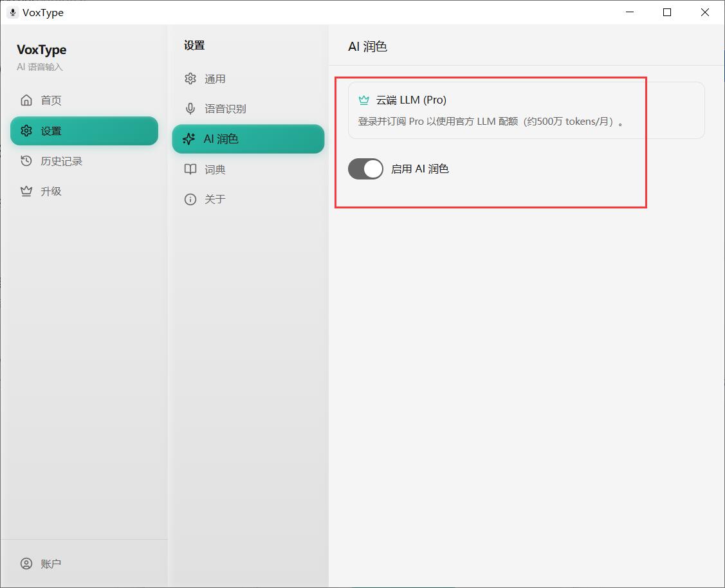
Task: Click the microphone icon beside 语音识别
Action: tap(190, 109)
